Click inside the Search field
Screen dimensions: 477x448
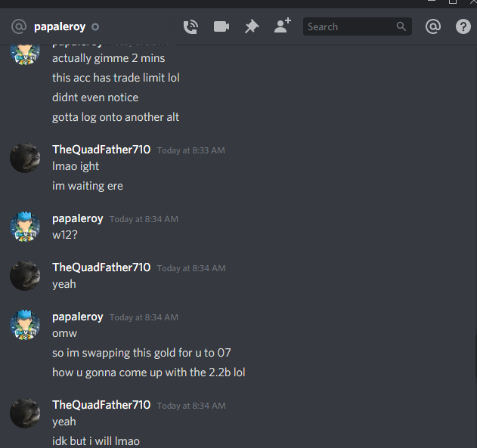pyautogui.click(x=358, y=26)
